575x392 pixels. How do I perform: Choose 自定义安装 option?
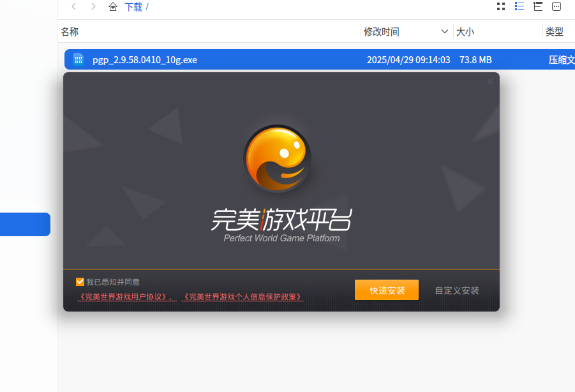coord(457,290)
